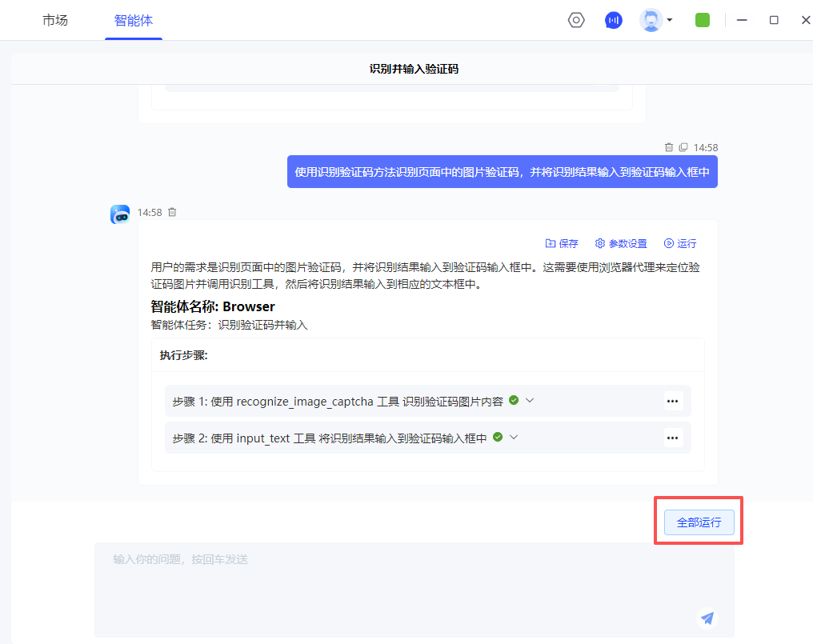Delete the user message via its trash icon
Screen dimensions: 813x644
point(669,147)
